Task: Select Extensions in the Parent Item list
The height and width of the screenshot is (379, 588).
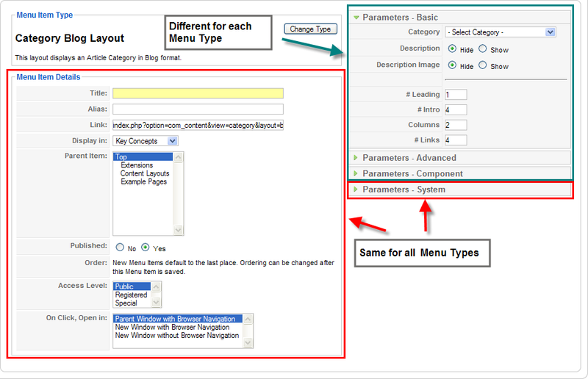Action: coord(137,165)
